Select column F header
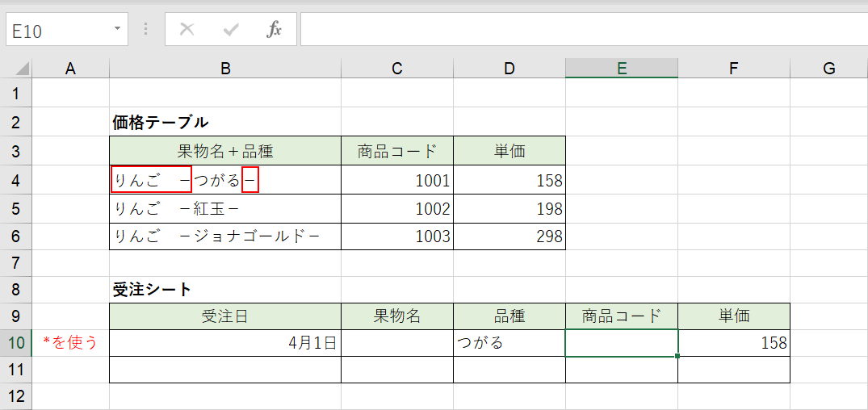The width and height of the screenshot is (868, 410). [x=733, y=68]
